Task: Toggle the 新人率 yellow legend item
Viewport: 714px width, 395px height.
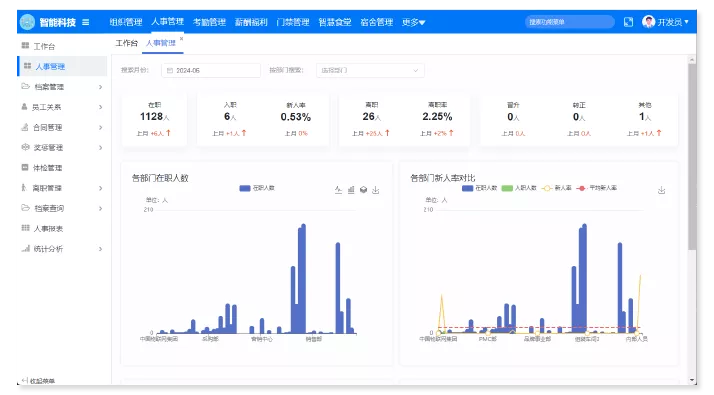Action: (556, 188)
